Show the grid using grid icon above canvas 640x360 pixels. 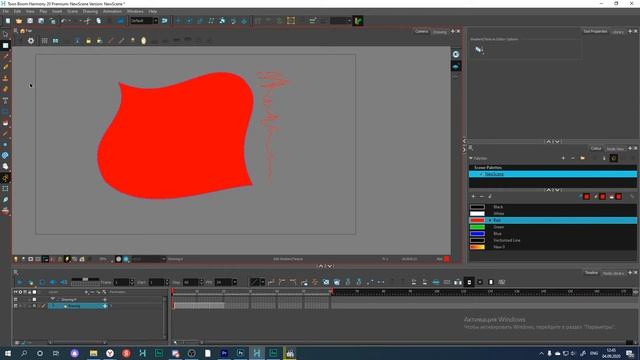[44, 41]
